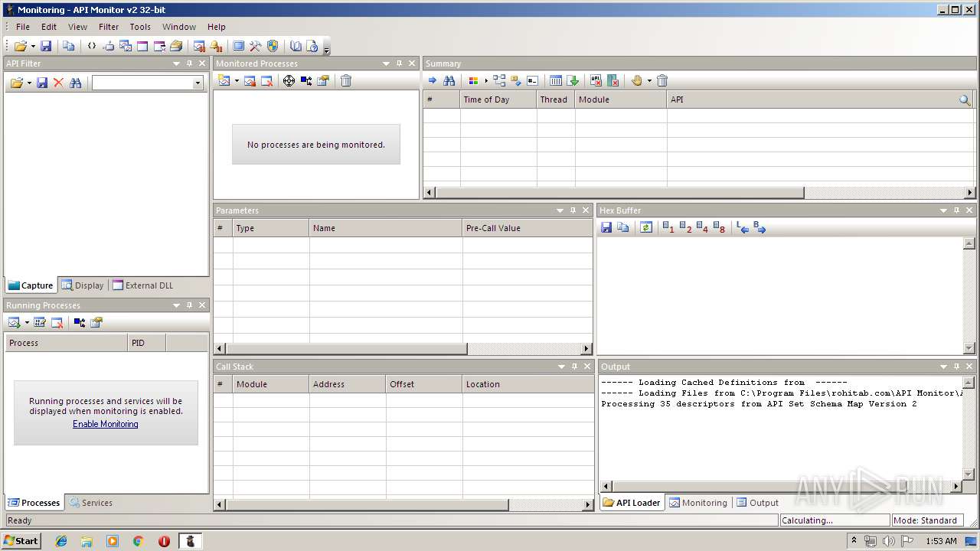The width and height of the screenshot is (980, 551).
Task: Click the blue arrow icon in Summary toolbar
Action: pyautogui.click(x=433, y=80)
